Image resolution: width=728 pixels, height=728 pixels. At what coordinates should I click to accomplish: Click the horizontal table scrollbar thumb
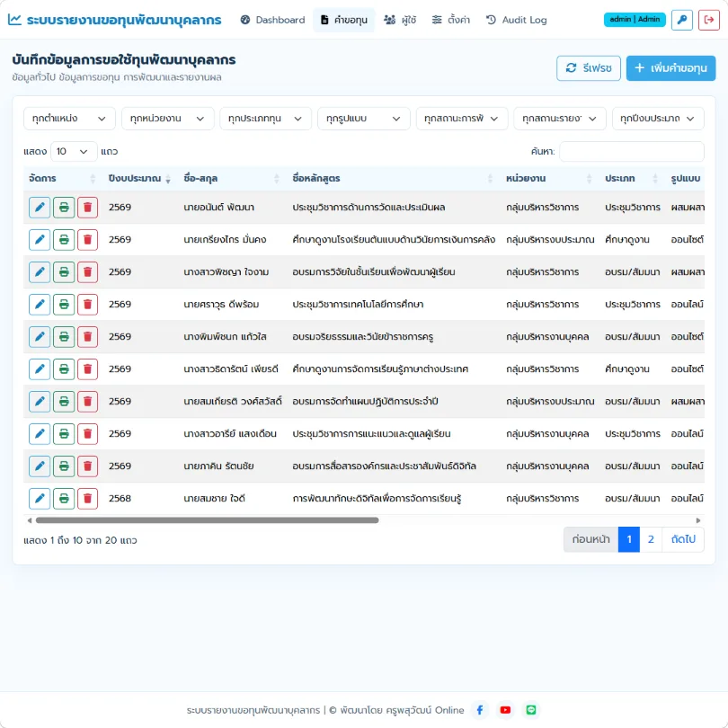coord(207,520)
